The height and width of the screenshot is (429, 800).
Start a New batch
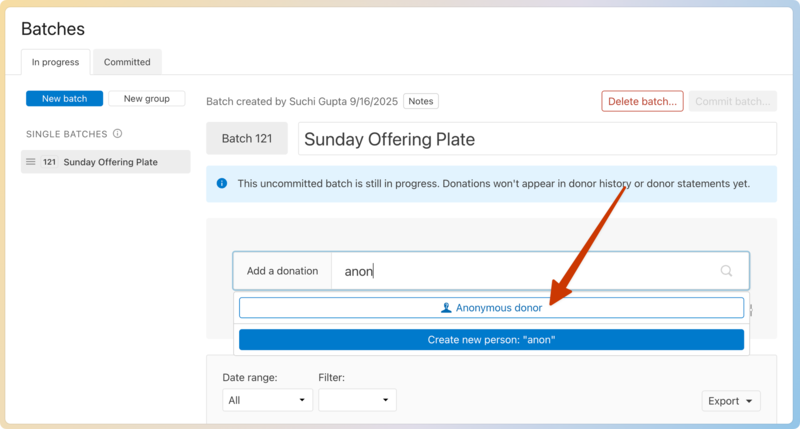tap(64, 99)
